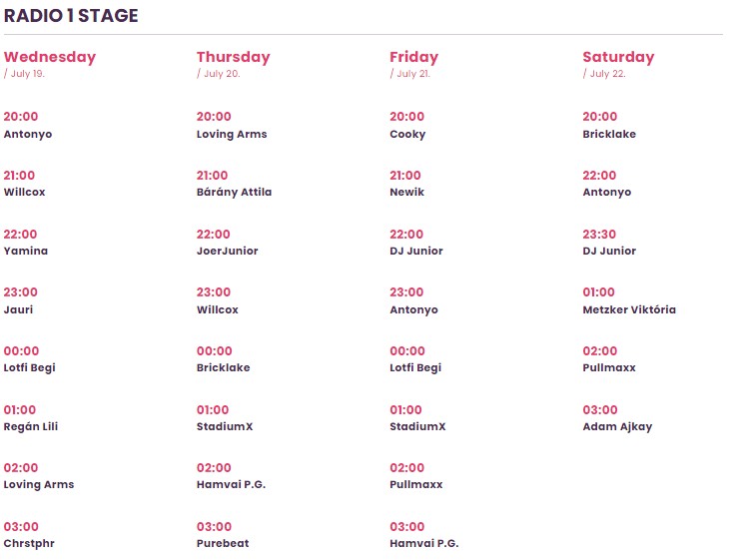Click the Saturday 23:30 time label
The width and height of the screenshot is (740, 560).
point(599,234)
